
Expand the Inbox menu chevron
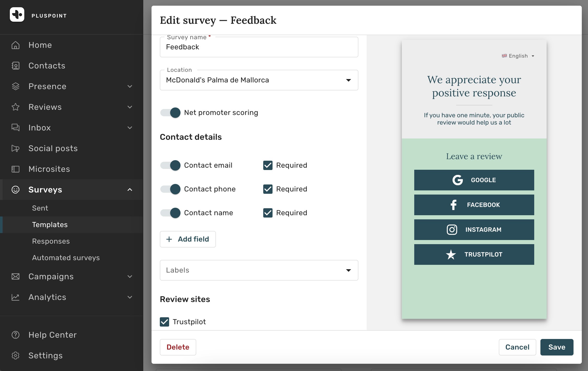[130, 128]
